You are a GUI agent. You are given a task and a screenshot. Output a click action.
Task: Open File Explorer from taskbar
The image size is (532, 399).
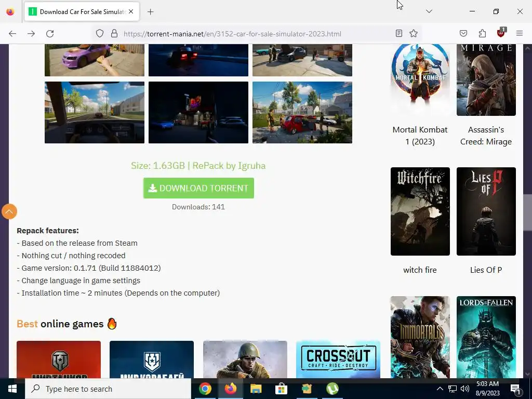tap(256, 389)
